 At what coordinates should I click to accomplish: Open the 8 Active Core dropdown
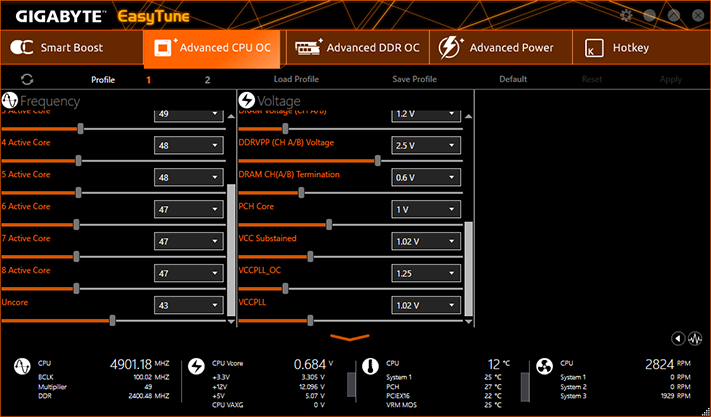(188, 273)
